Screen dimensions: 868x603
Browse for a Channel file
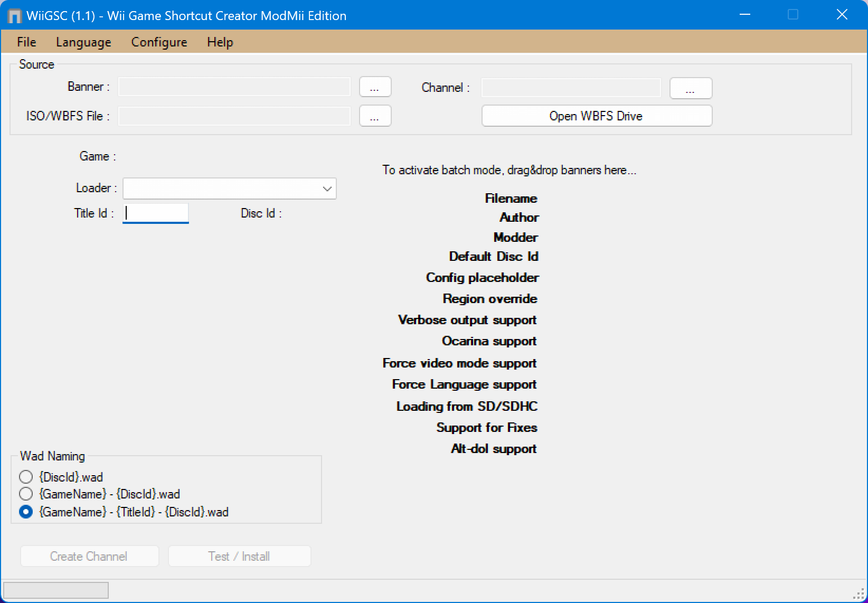[691, 88]
